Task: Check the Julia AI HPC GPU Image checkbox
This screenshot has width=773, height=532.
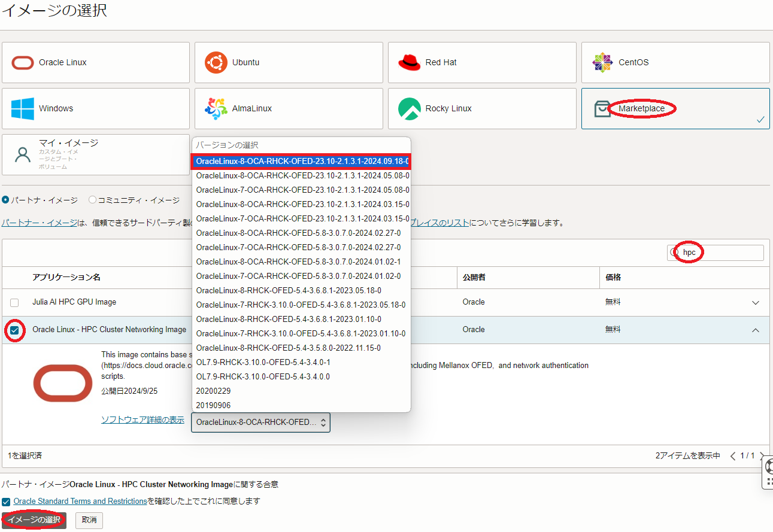Action: pyautogui.click(x=14, y=303)
